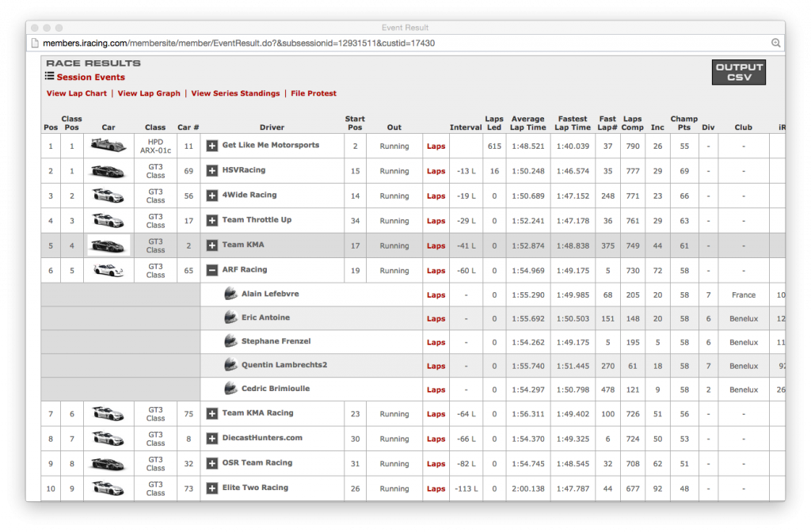Click Eric Antoine's helmet icon
This screenshot has width=811, height=532.
click(x=230, y=317)
